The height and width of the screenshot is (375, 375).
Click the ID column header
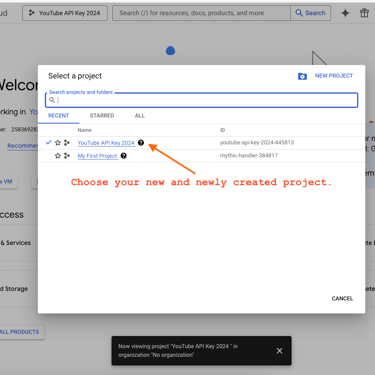point(222,130)
